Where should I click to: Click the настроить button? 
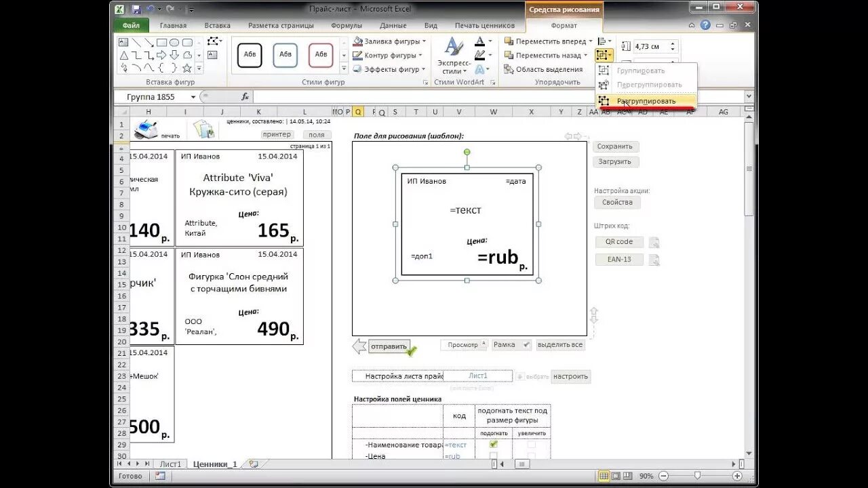pos(570,376)
